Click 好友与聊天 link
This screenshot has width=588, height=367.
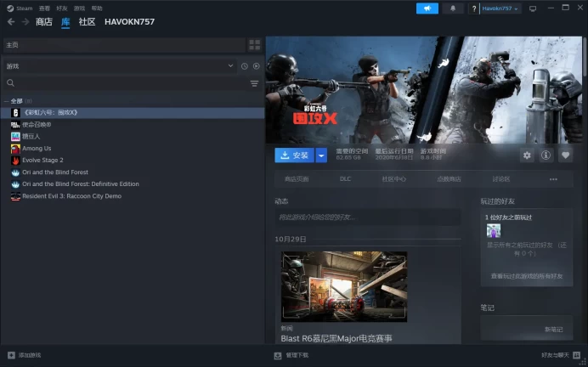(555, 355)
